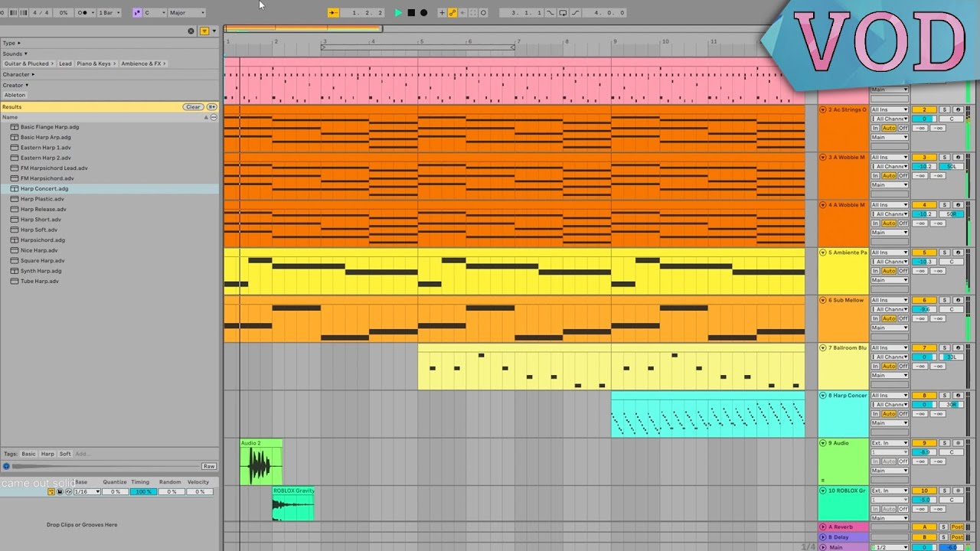The image size is (980, 551).
Task: Click the Capture MIDI icon
Action: [x=473, y=13]
